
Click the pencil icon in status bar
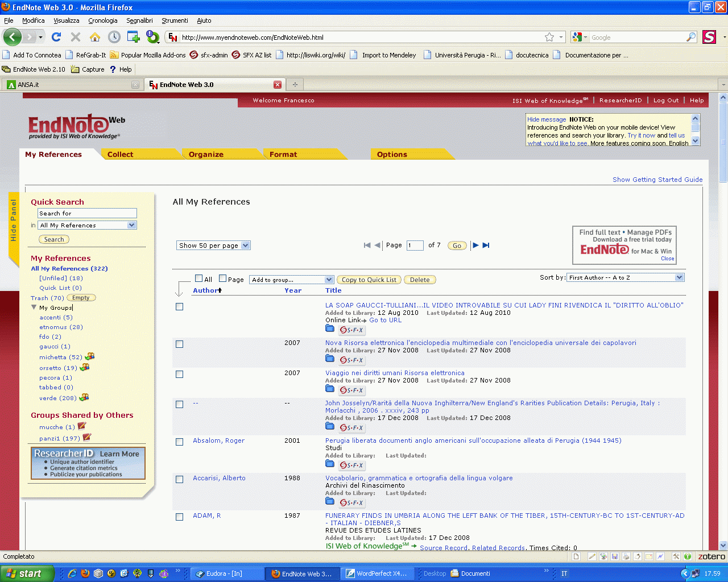(592, 557)
